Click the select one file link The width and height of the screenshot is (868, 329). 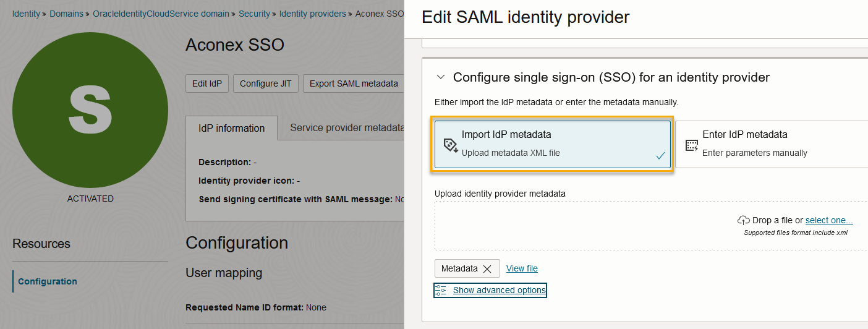click(829, 220)
